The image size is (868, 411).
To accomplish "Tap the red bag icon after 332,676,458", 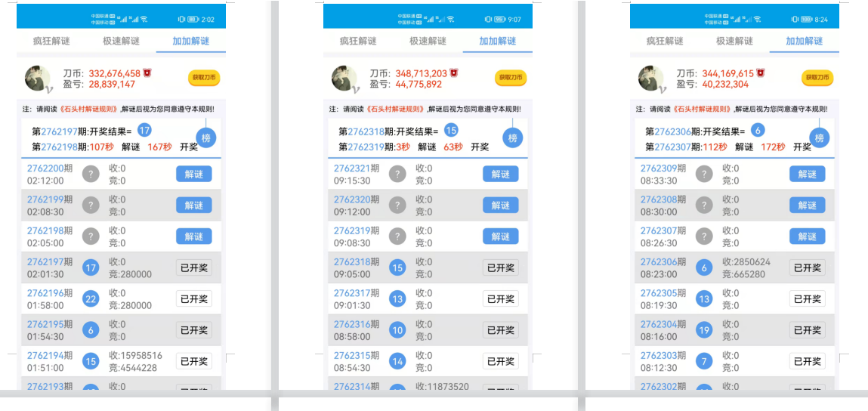I will (147, 73).
